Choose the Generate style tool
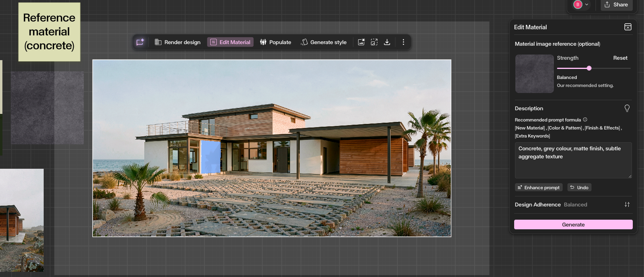 [324, 42]
